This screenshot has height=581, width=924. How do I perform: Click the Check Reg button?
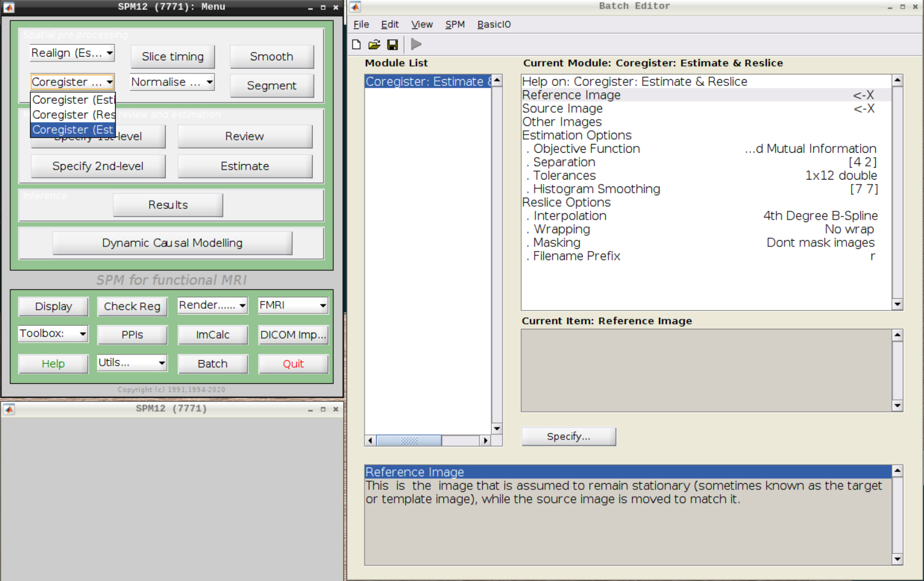(x=132, y=306)
